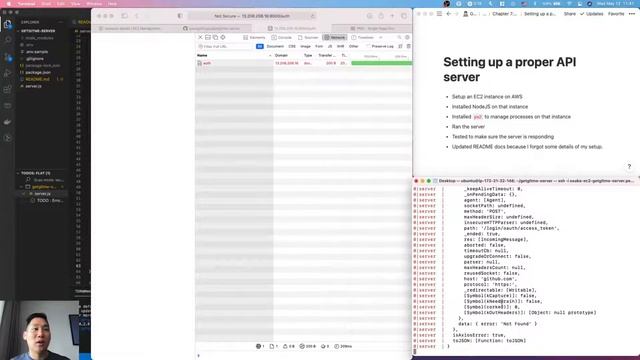The image size is (640, 360).
Task: Open server.js in the Explorer file list
Action: click(33, 86)
